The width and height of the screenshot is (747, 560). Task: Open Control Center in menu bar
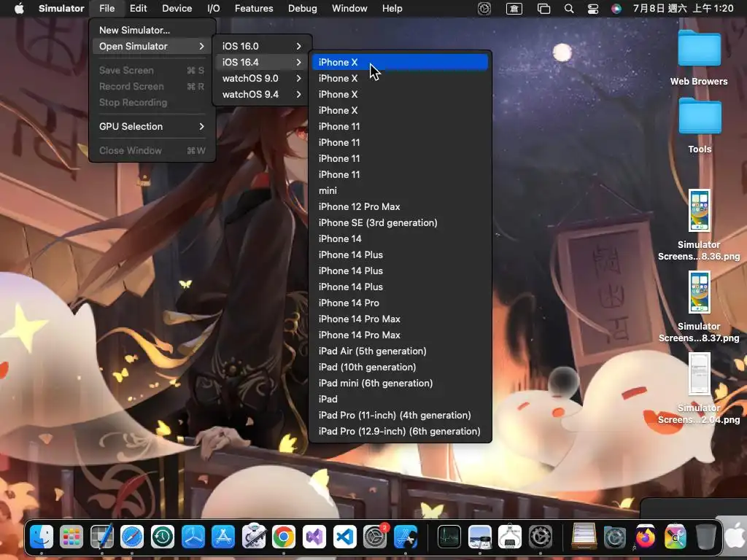pos(592,9)
